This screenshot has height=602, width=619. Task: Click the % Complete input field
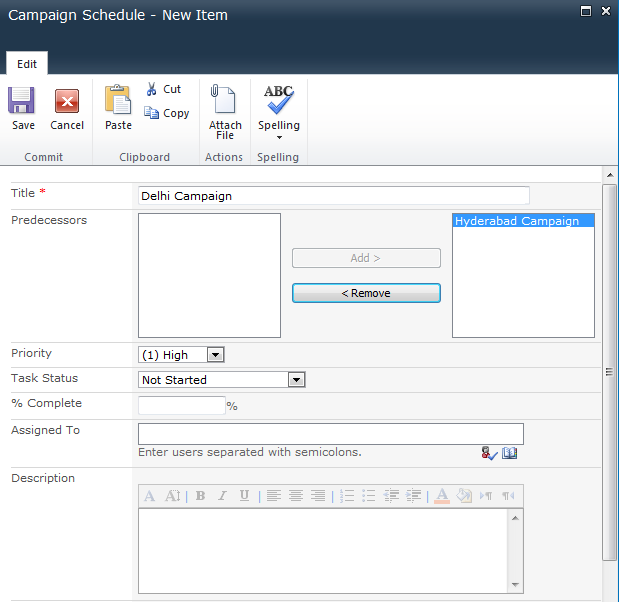[182, 405]
